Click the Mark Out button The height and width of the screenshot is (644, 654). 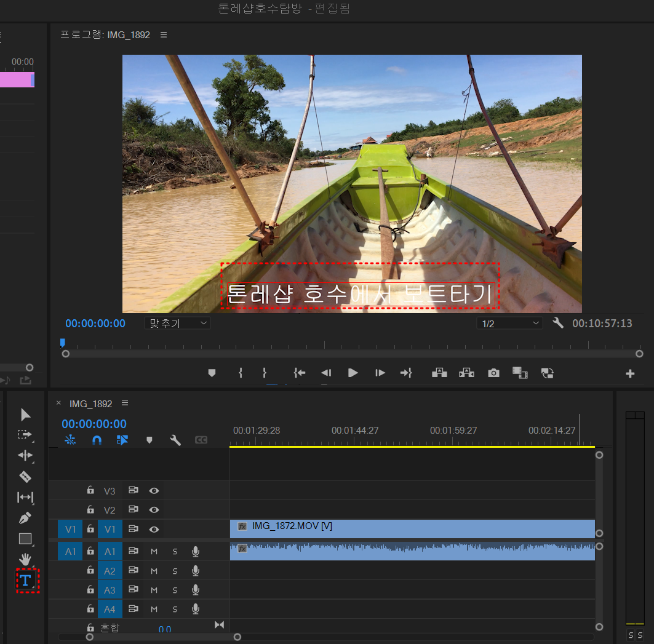coord(265,373)
